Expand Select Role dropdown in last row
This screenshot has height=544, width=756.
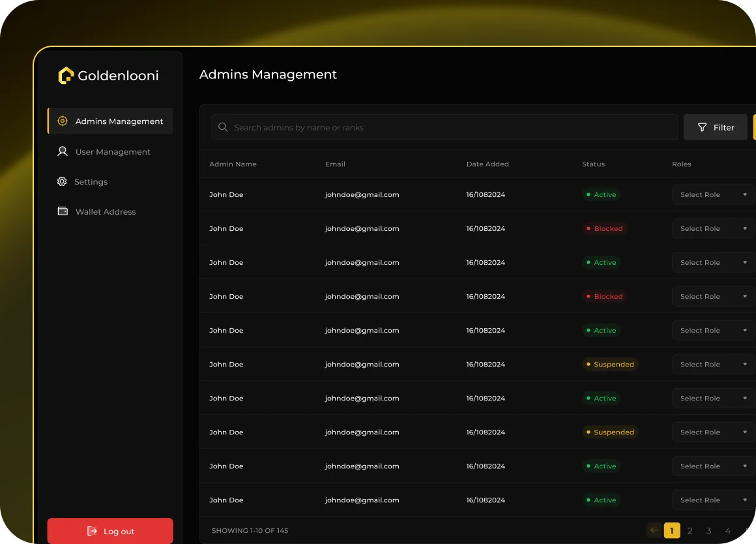713,500
